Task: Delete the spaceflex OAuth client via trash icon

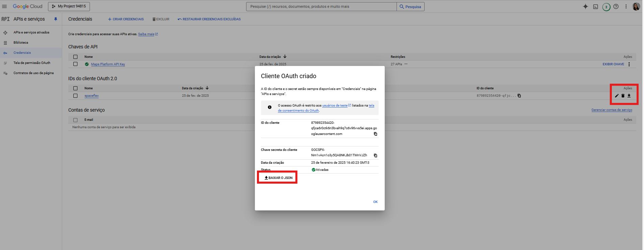Action: [x=623, y=96]
